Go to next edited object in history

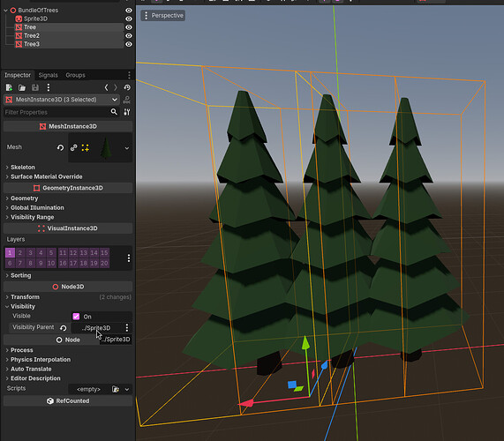116,87
